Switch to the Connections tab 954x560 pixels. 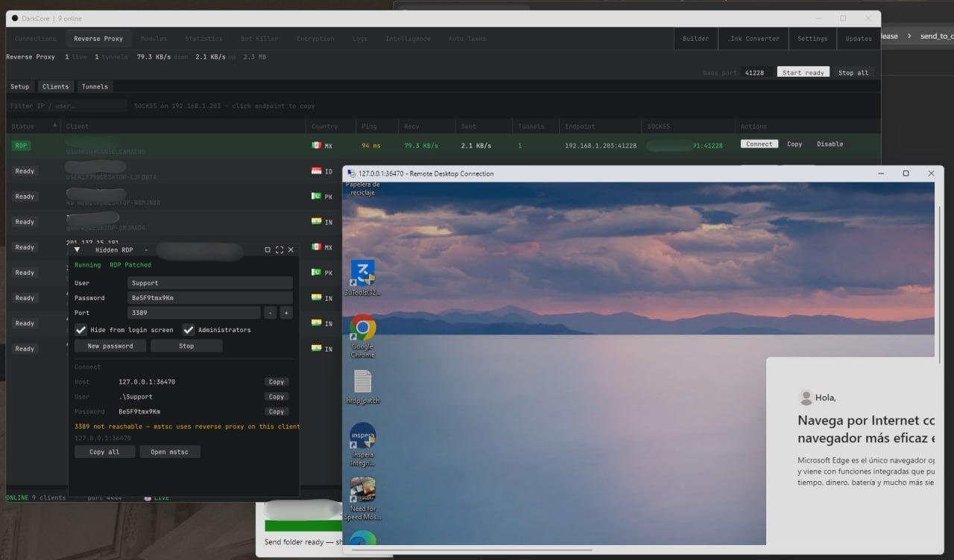[35, 39]
